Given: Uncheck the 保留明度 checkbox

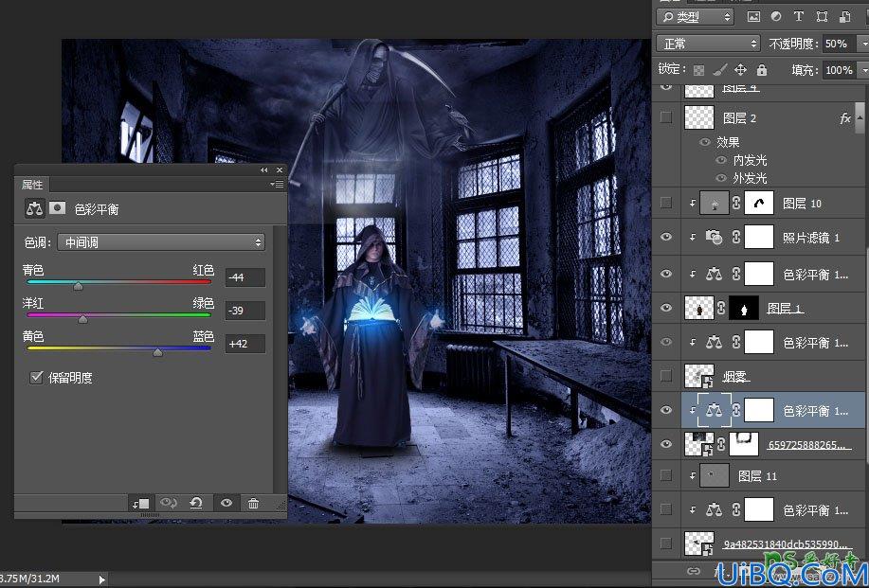Looking at the screenshot, I should click(36, 378).
